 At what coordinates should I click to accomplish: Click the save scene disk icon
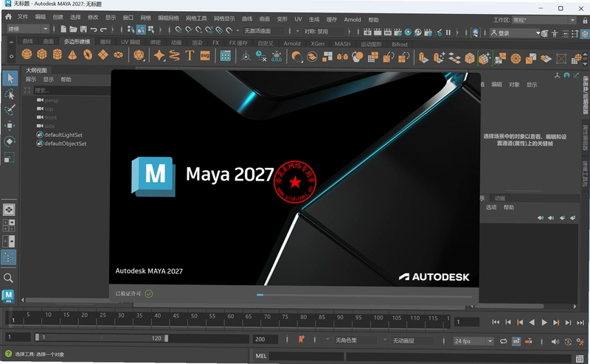83,29
